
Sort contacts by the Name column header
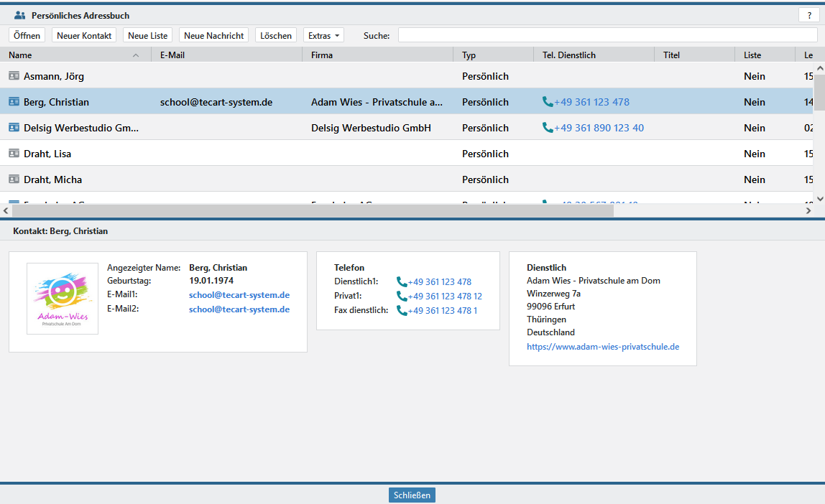[72, 55]
